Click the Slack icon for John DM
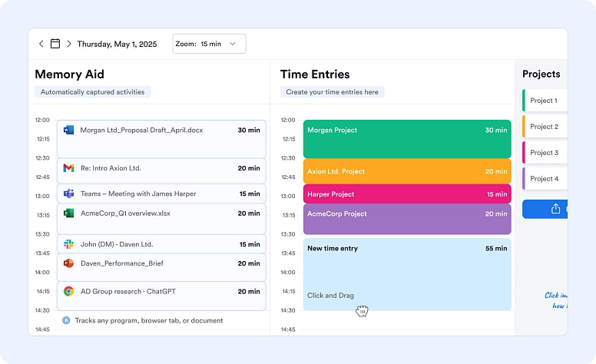Image resolution: width=596 pixels, height=364 pixels. click(68, 244)
